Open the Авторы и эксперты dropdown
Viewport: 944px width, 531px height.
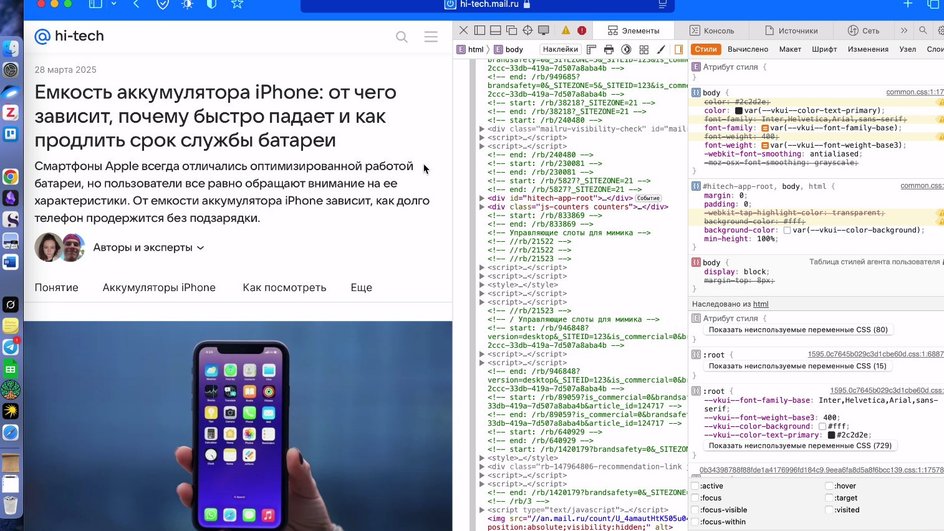pos(148,247)
